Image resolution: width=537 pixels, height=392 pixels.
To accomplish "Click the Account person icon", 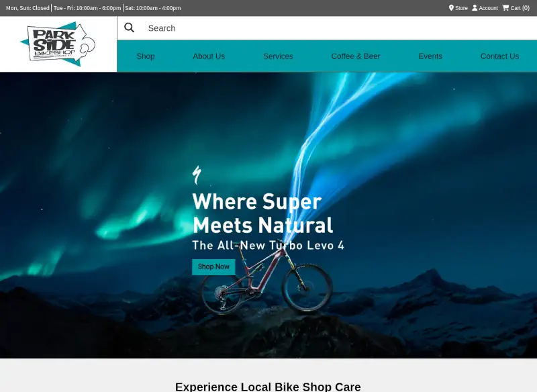I will (x=475, y=7).
